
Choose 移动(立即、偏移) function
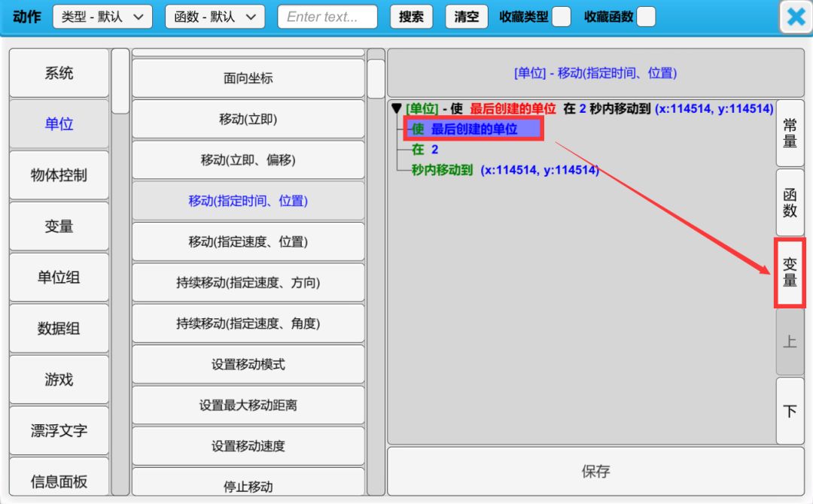(248, 160)
